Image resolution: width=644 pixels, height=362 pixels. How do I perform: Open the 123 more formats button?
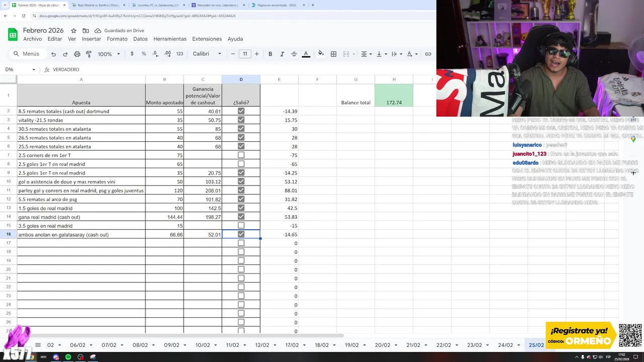point(180,54)
